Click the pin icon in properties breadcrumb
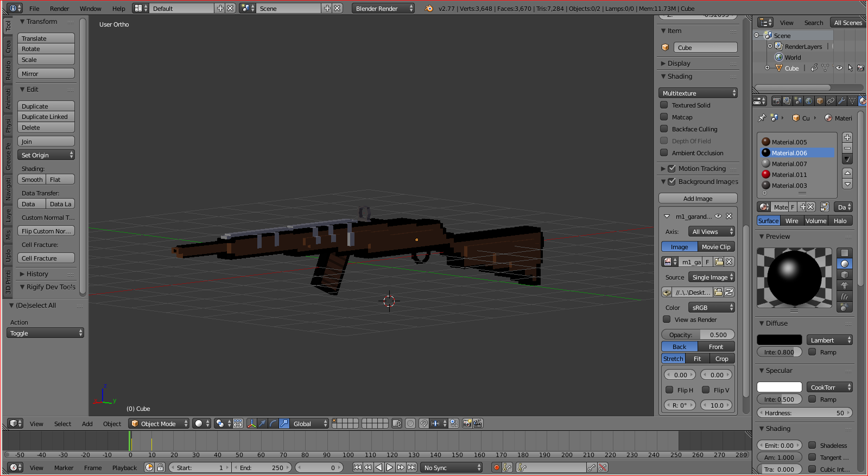The width and height of the screenshot is (868, 476). pyautogui.click(x=762, y=118)
